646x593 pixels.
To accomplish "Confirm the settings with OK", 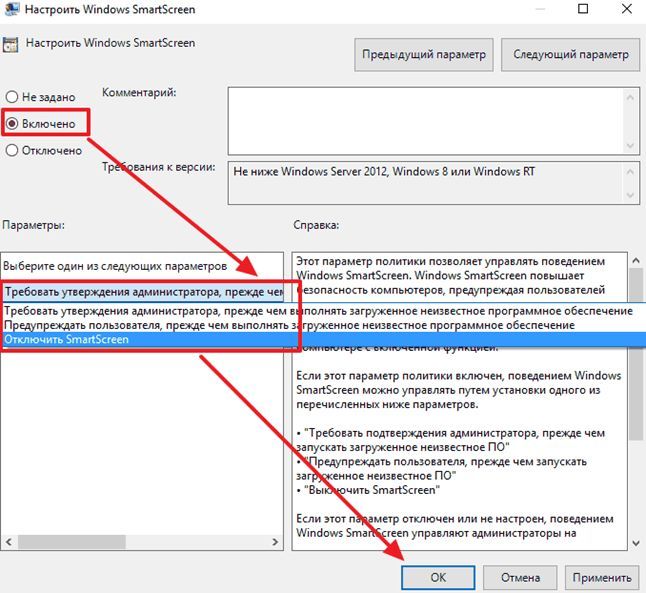I will click(438, 577).
